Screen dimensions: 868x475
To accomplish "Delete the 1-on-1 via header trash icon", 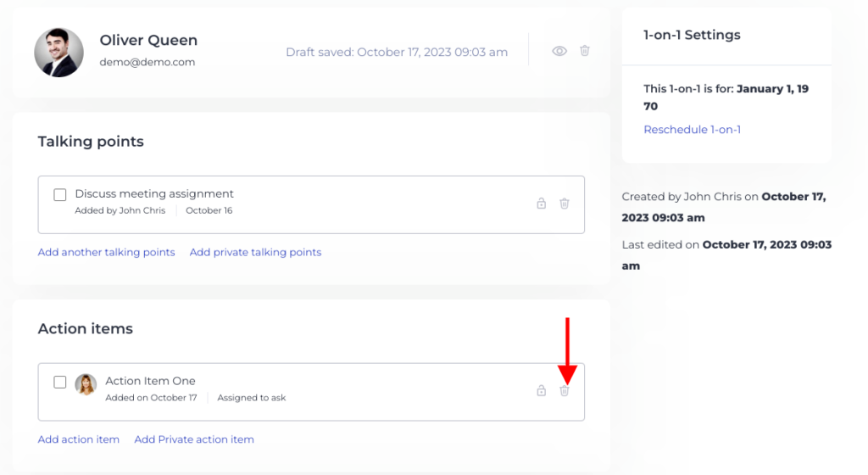I will click(584, 51).
